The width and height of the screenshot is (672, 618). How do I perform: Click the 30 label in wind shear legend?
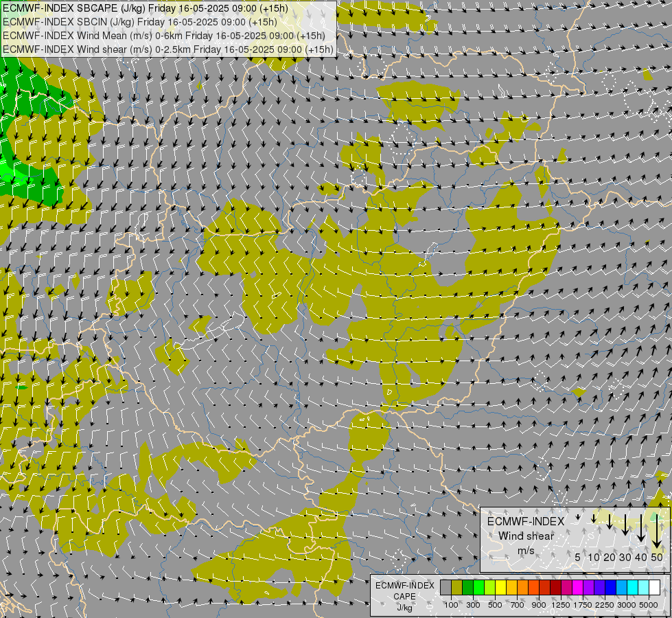(x=625, y=557)
